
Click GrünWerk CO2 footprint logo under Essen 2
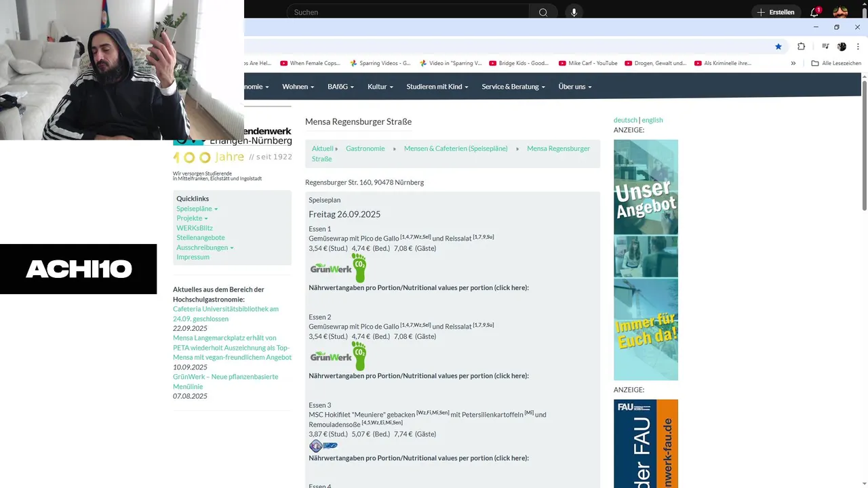338,356
